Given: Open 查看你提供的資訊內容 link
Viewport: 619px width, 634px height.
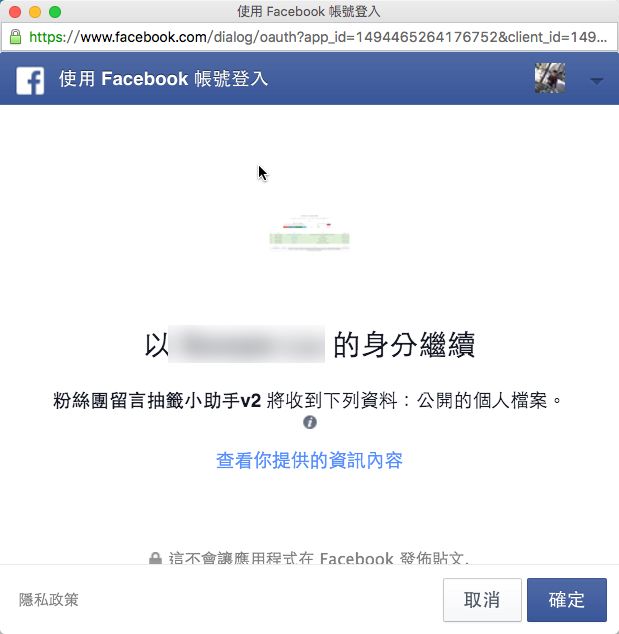Looking at the screenshot, I should [x=309, y=460].
